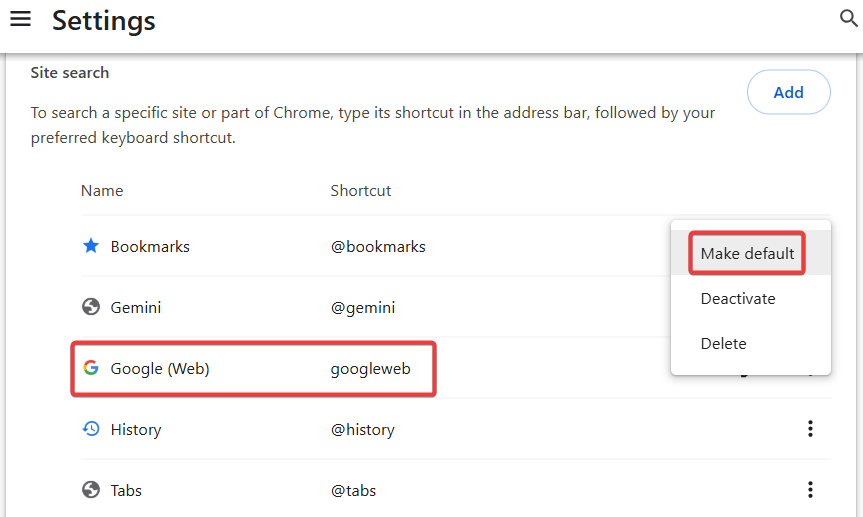Click the History clock icon
Image resolution: width=863 pixels, height=517 pixels.
click(91, 428)
